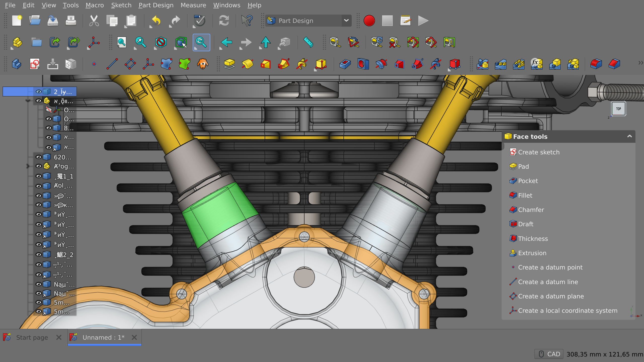
Task: Select the Pocket tool toolbar icon
Action: click(345, 64)
